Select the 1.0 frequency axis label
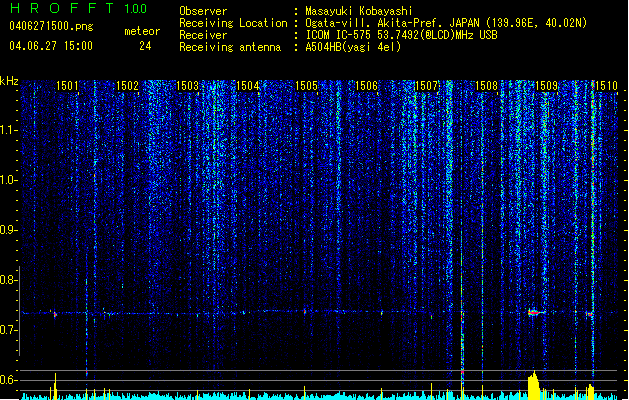 tap(9, 180)
